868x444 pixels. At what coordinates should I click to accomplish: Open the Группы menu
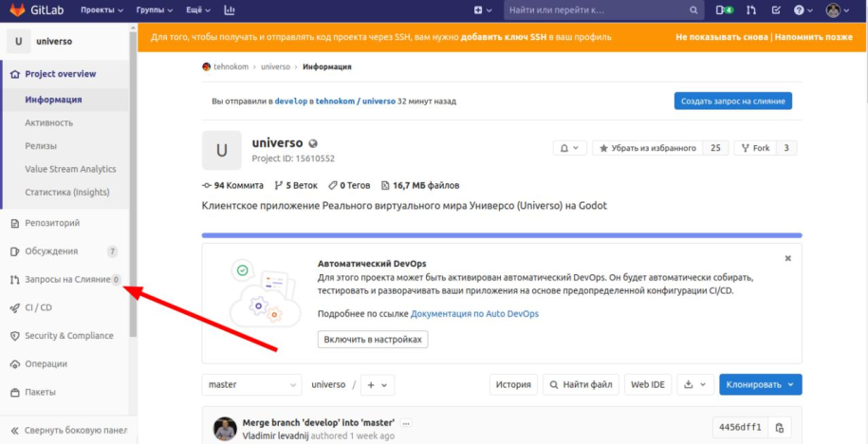click(x=155, y=10)
